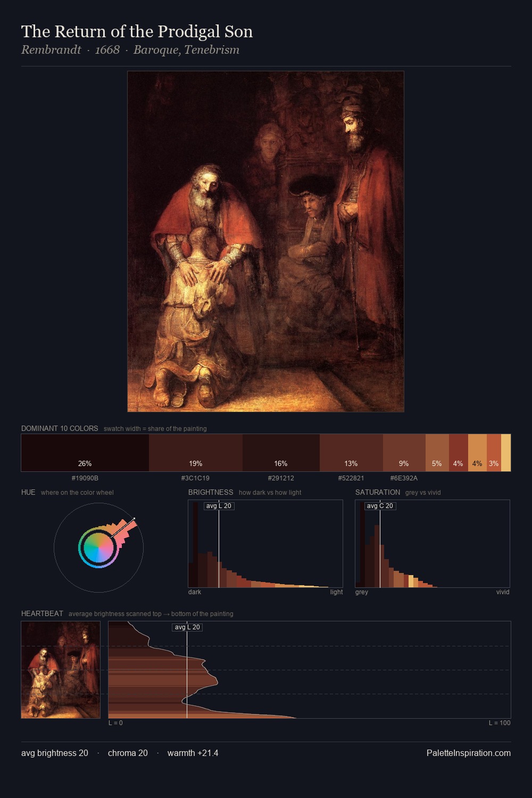Image resolution: width=532 pixels, height=798 pixels.
Task: Click the 'L = 100' axis label
Action: pyautogui.click(x=500, y=723)
